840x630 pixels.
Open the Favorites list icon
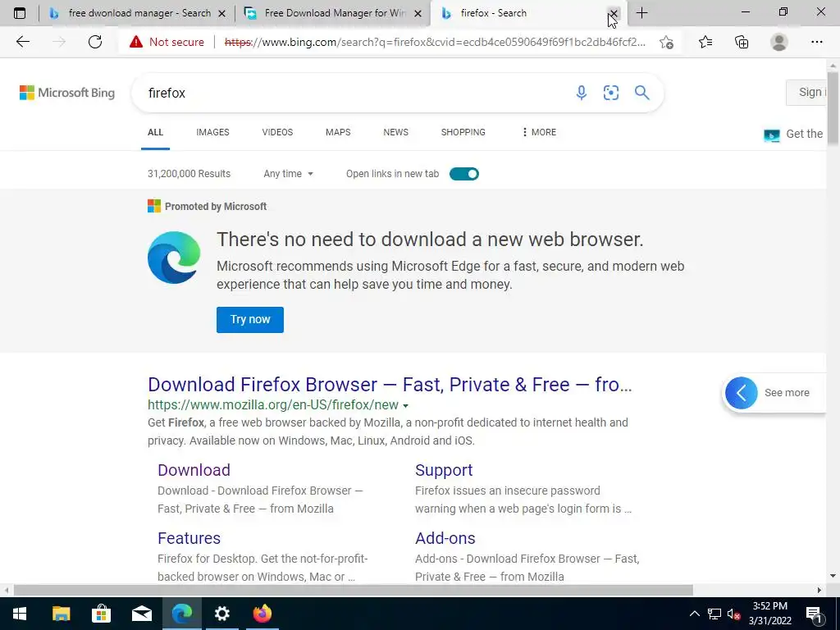[705, 42]
